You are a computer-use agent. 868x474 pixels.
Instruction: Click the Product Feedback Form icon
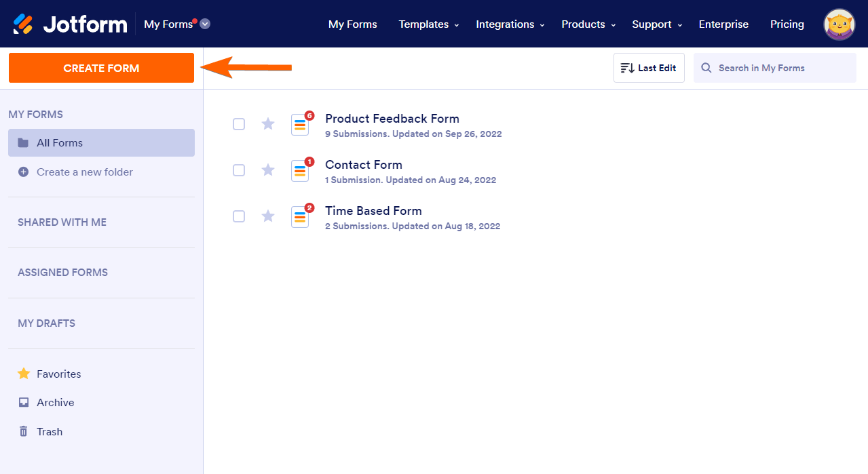300,125
